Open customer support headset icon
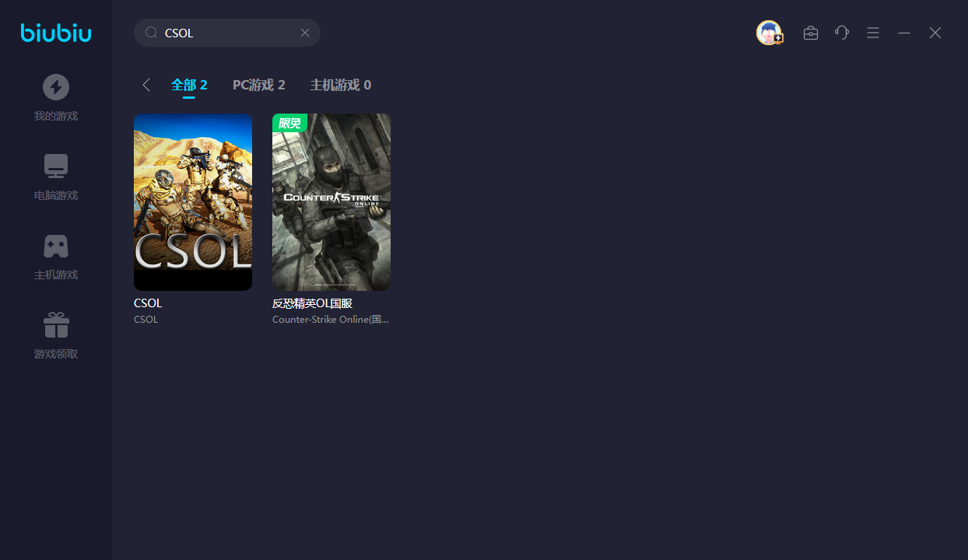This screenshot has height=560, width=968. 842,33
